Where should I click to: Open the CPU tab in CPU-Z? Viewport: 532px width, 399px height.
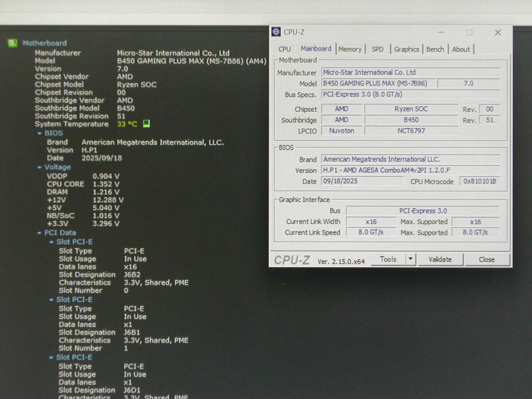[x=285, y=49]
